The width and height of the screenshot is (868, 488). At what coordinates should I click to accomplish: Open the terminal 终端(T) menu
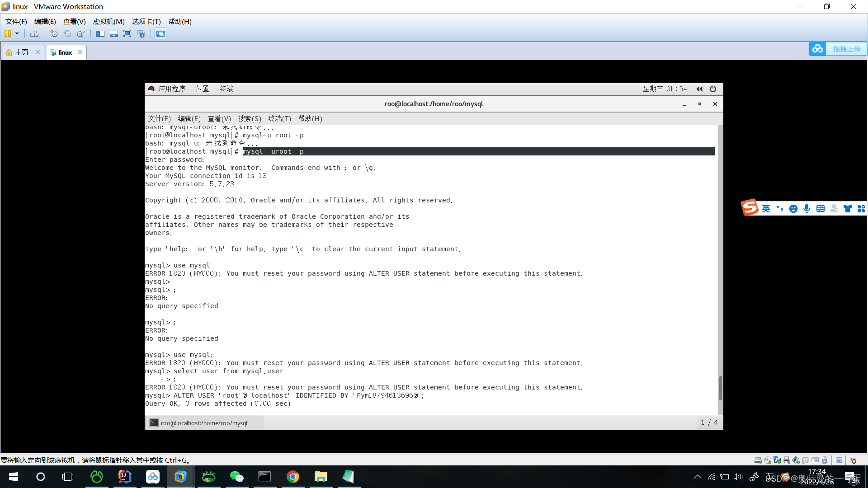coord(280,118)
